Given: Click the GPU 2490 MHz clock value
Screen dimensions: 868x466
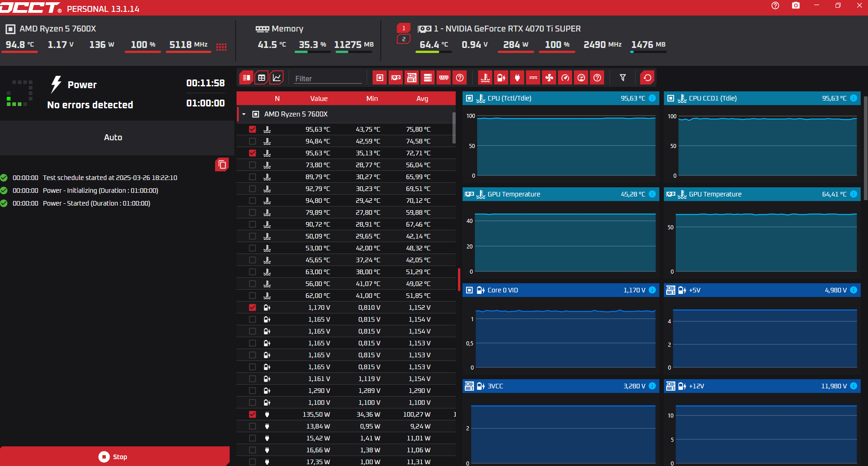Looking at the screenshot, I should click(602, 45).
